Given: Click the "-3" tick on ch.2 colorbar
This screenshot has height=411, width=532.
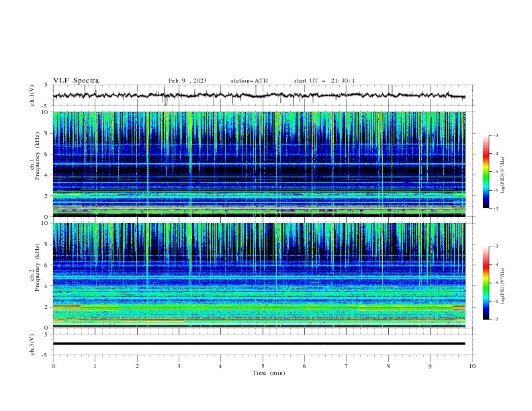Looking at the screenshot, I should point(495,246).
